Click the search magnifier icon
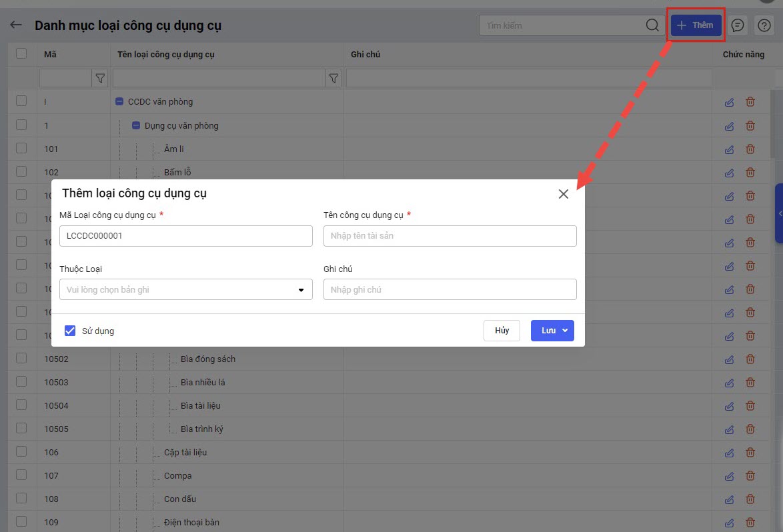Screen dimensions: 783x532 pos(652,25)
